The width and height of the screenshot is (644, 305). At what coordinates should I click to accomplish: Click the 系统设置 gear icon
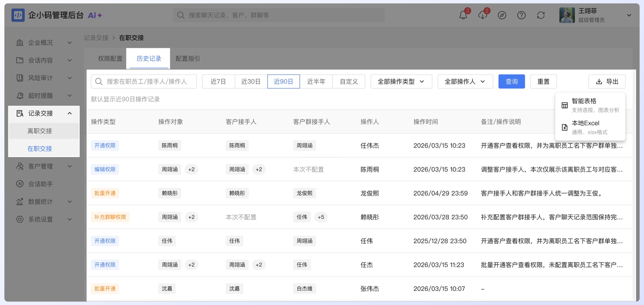[x=20, y=219]
